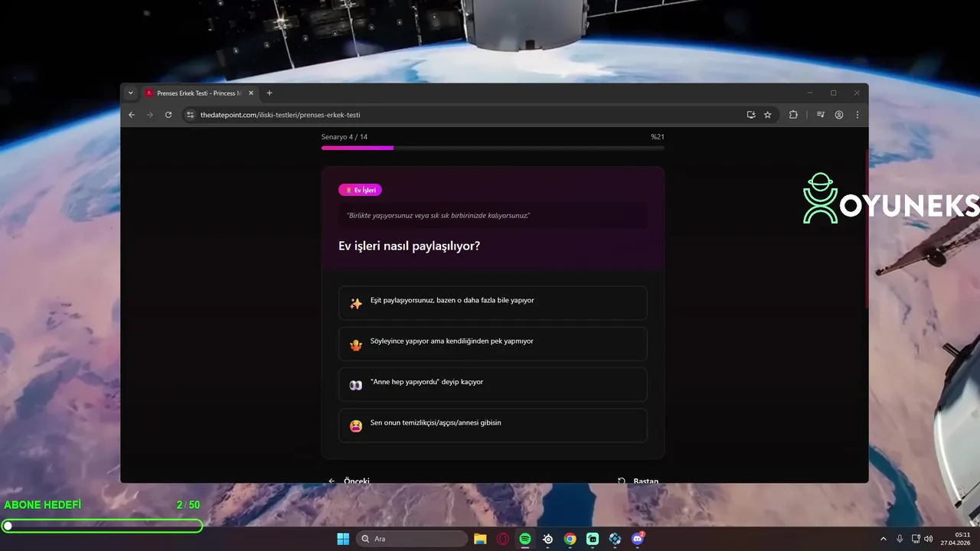The height and width of the screenshot is (551, 980).
Task: Install the app via address bar icon
Action: coord(751,115)
